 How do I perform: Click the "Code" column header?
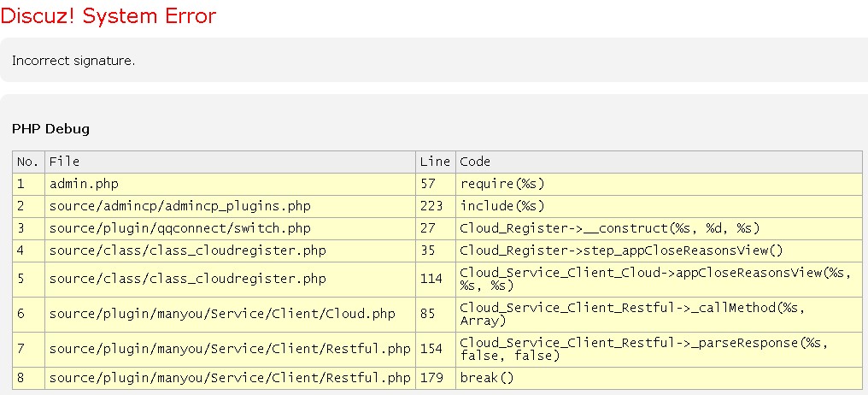point(475,162)
